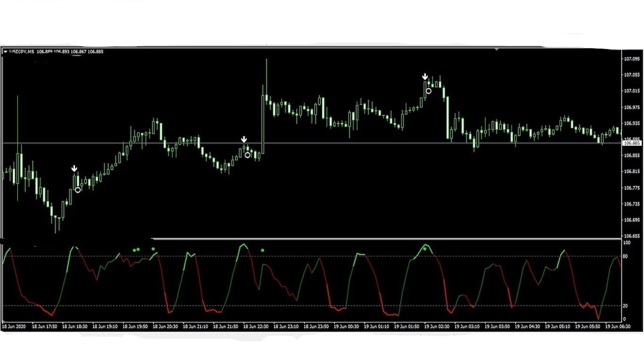This screenshot has width=644, height=362.
Task: Click the 106.655 price axis value
Action: pyautogui.click(x=632, y=236)
